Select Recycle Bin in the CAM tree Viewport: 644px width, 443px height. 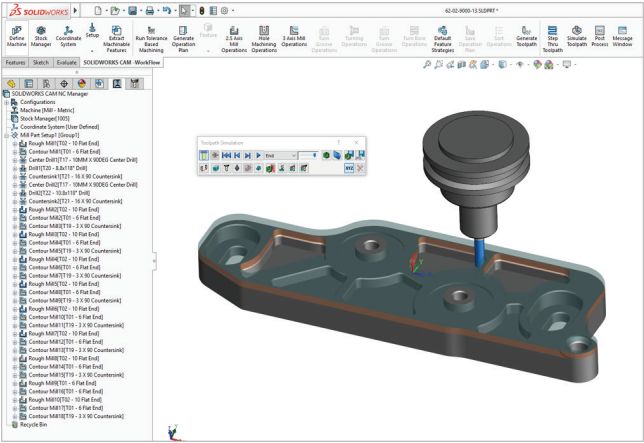34,425
